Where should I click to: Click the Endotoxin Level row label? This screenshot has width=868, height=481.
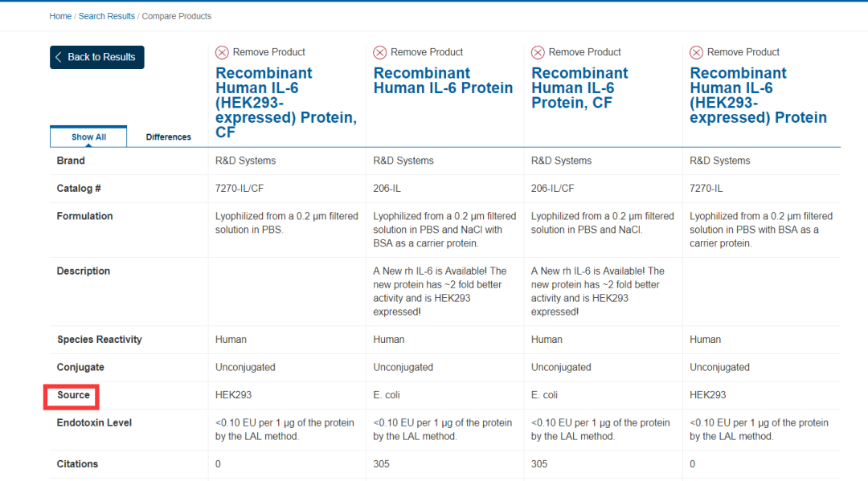click(94, 423)
